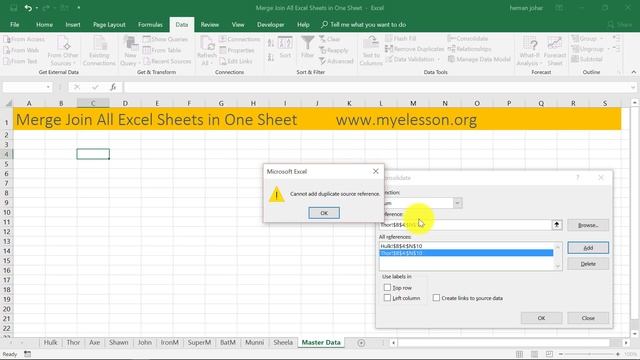This screenshot has height=360, width=640.
Task: Click the Page Layout view status bar icon
Action: point(534,354)
